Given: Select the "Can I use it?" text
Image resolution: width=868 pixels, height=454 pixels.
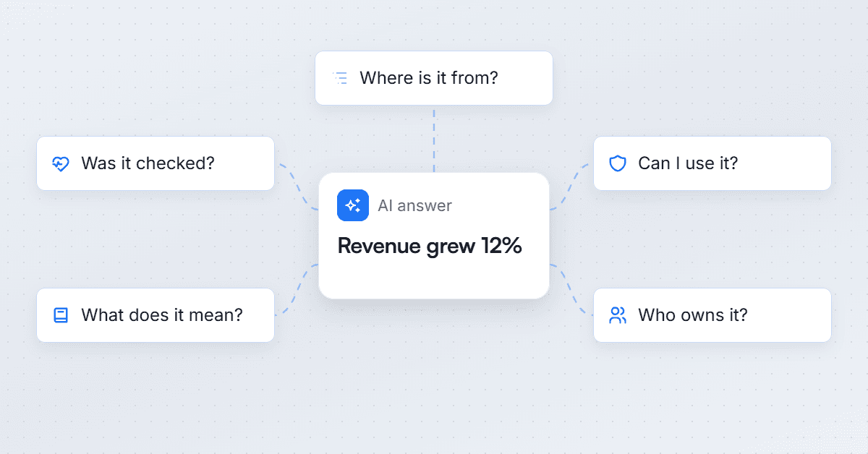Looking at the screenshot, I should click(688, 163).
